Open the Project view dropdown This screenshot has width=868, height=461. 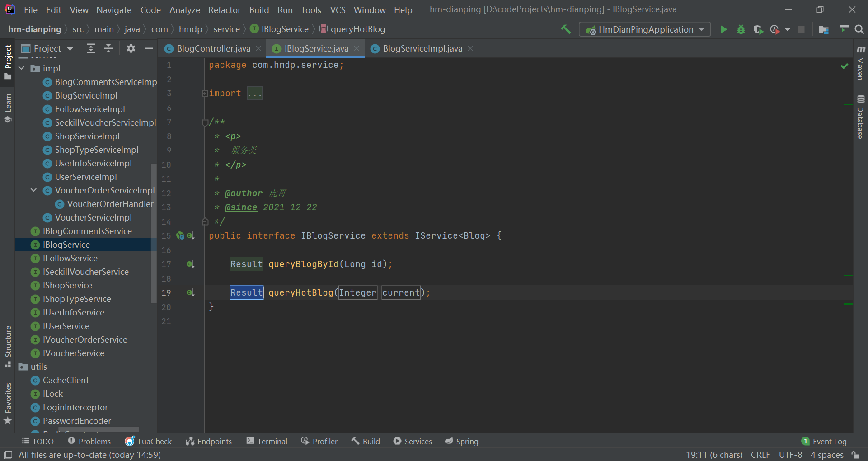70,49
